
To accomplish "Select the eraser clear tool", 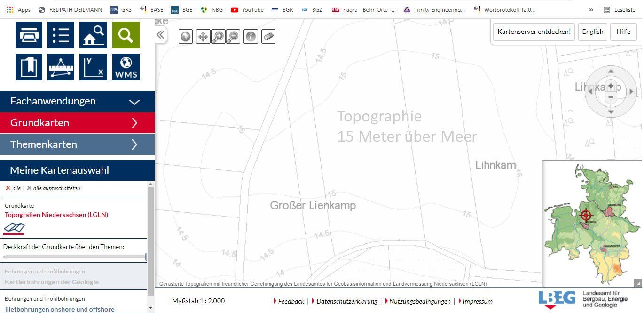I will click(268, 36).
